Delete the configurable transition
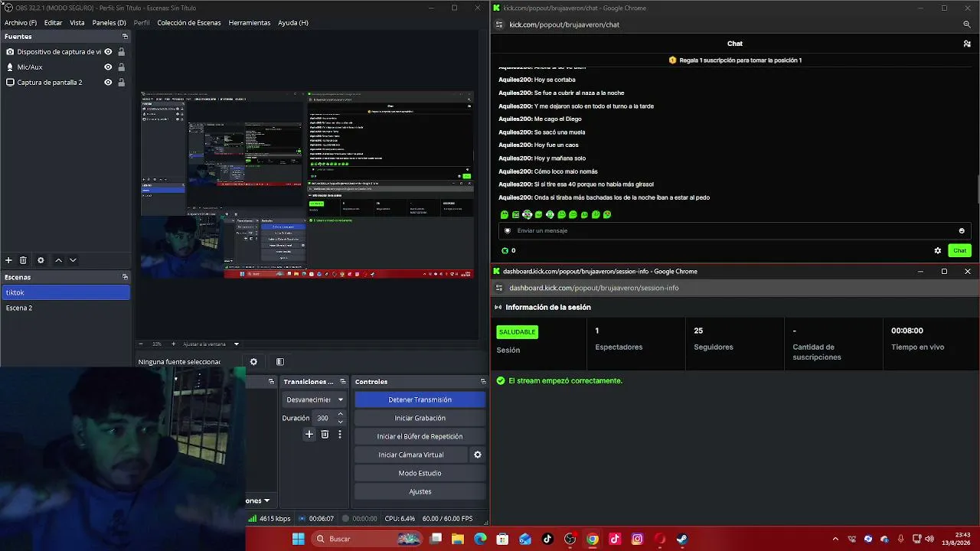Viewport: 980px width, 551px height. [x=325, y=435]
